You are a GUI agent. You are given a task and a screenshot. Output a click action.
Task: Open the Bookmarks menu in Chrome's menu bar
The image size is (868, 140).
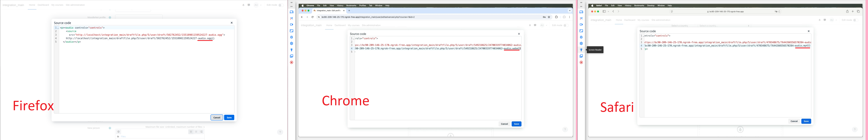coord(351,5)
